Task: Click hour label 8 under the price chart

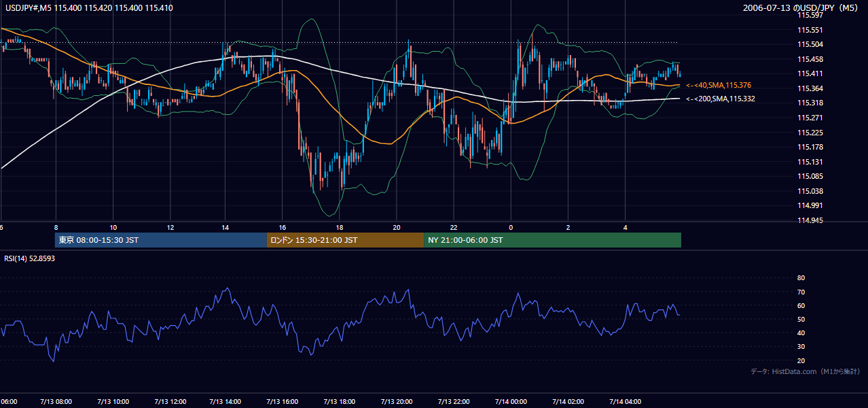Action: point(56,227)
